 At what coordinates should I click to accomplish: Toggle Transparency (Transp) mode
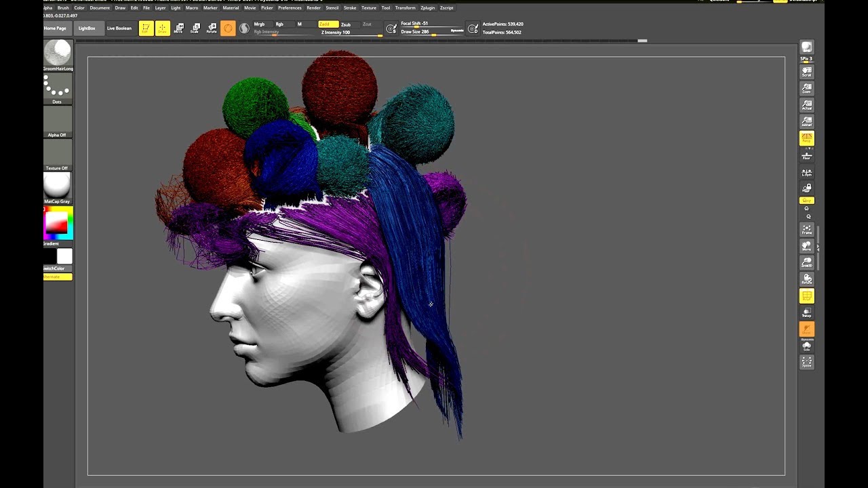coord(806,312)
